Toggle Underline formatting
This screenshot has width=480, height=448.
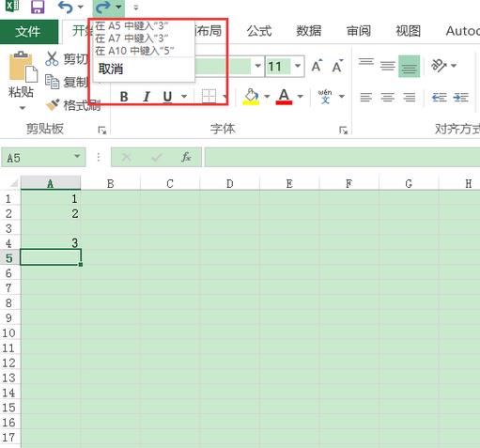coord(167,97)
